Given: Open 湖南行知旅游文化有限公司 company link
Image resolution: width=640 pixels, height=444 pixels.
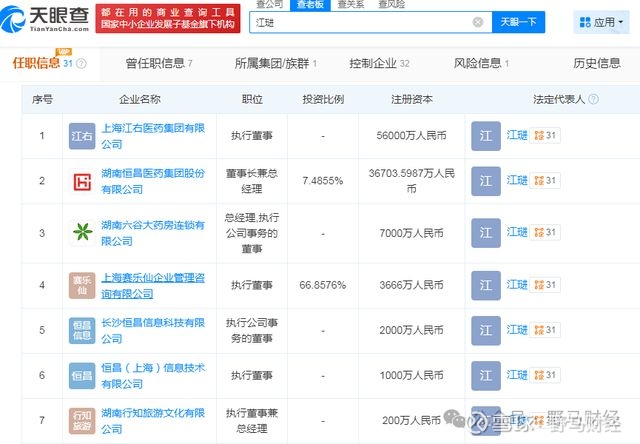Looking at the screenshot, I should point(153,421).
